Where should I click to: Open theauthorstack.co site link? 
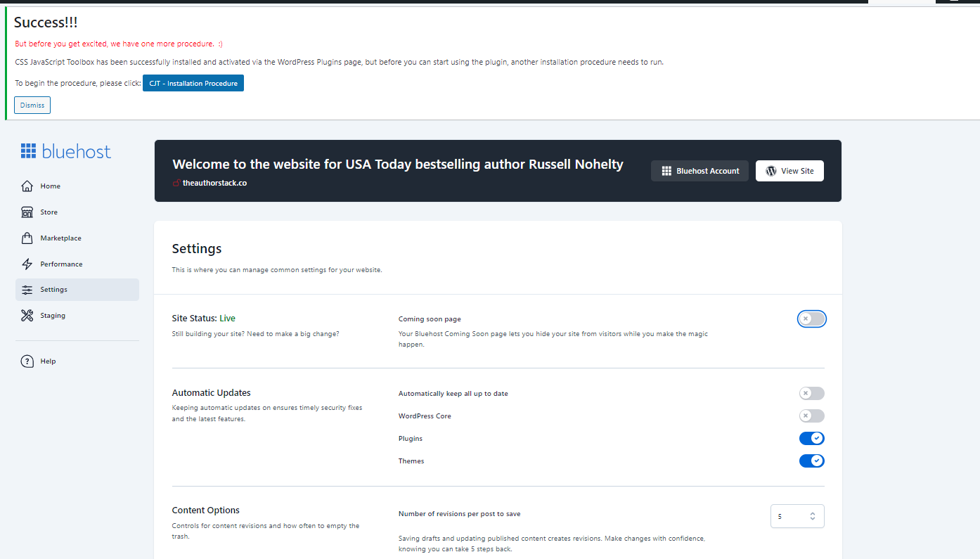coord(214,183)
